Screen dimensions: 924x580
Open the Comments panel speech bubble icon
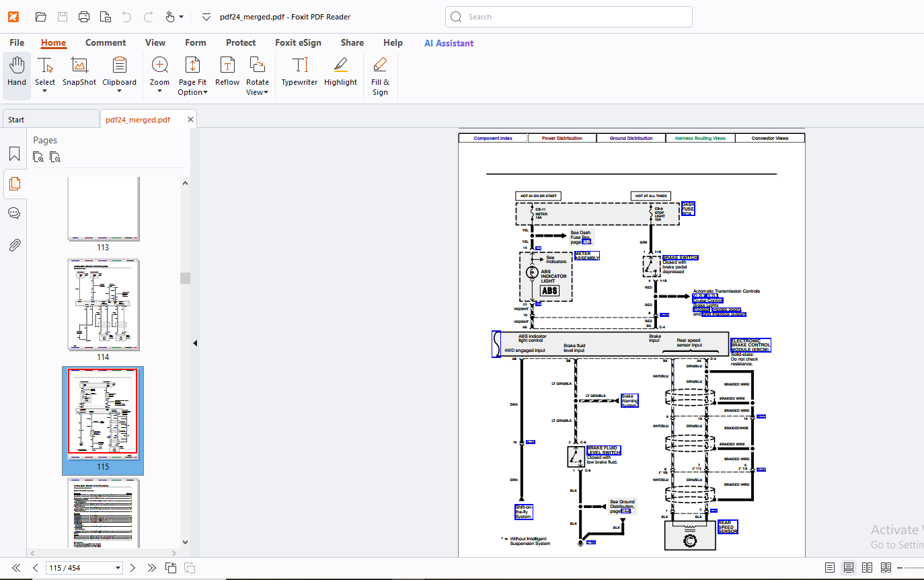pos(14,213)
